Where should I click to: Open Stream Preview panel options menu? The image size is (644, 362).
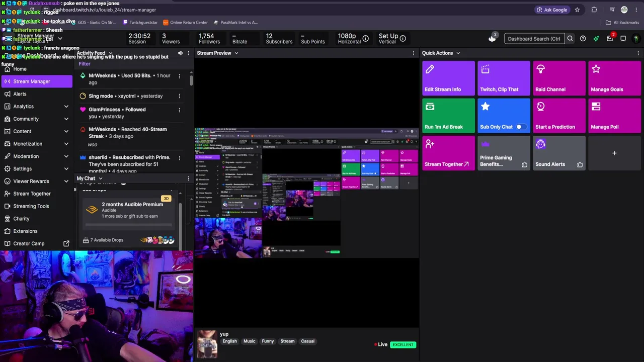414,53
